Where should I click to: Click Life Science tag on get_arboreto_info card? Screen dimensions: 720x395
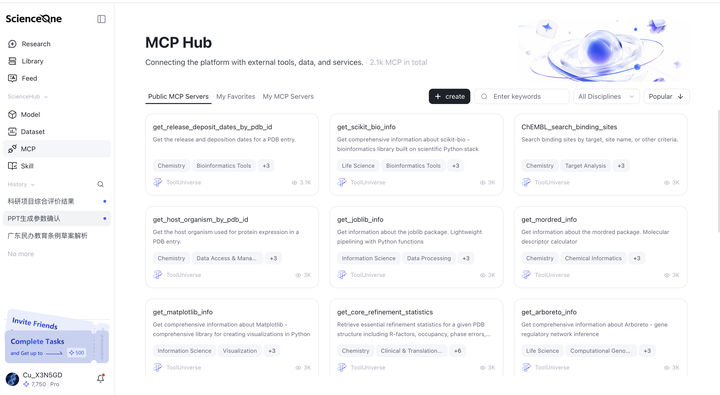(542, 351)
